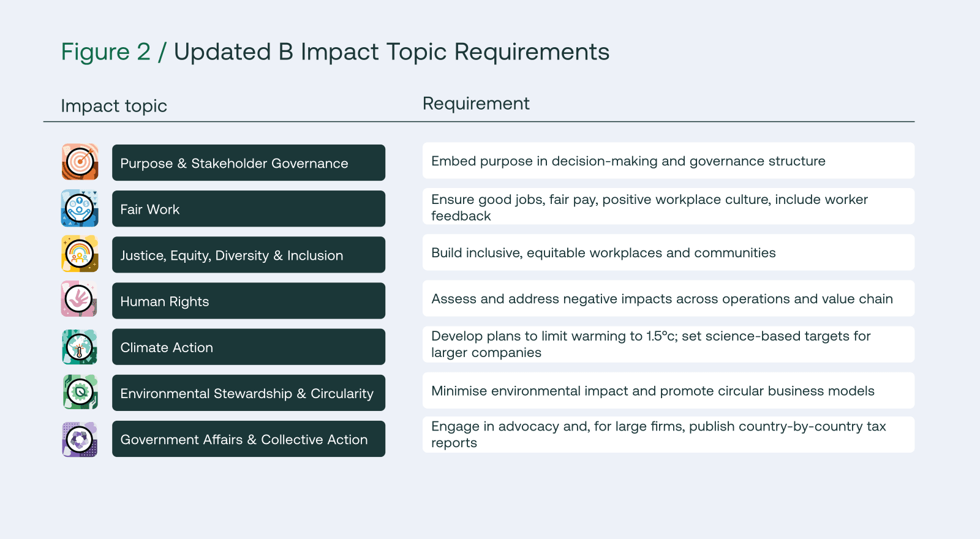Click the Climate Action thermometer globe icon
This screenshot has height=539, width=980.
coord(80,347)
